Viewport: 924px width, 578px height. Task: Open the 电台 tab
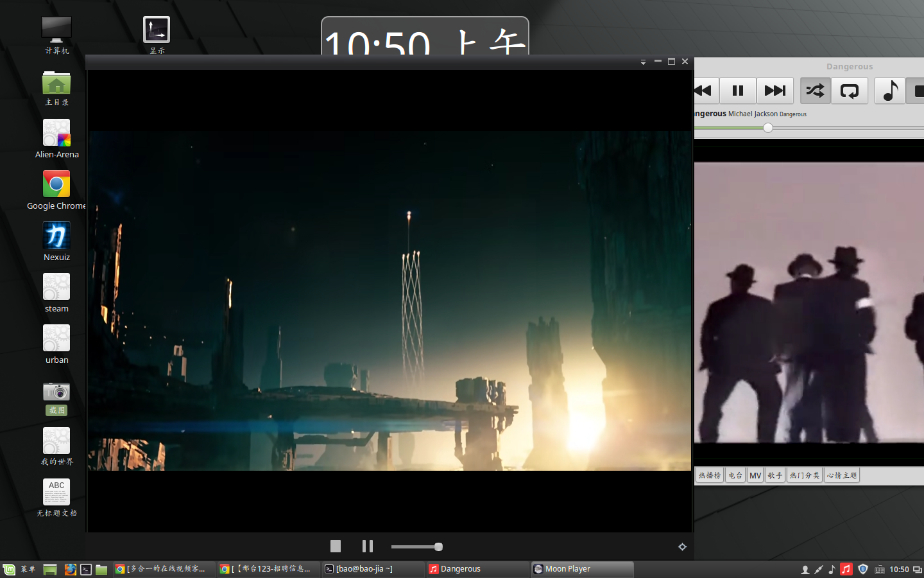point(735,475)
